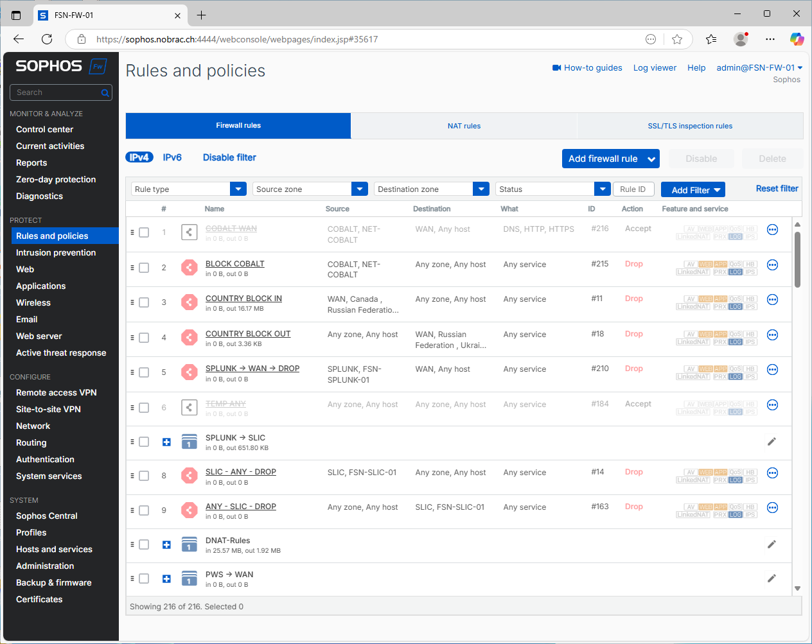Open Control center in sidebar
The width and height of the screenshot is (812, 644).
44,129
